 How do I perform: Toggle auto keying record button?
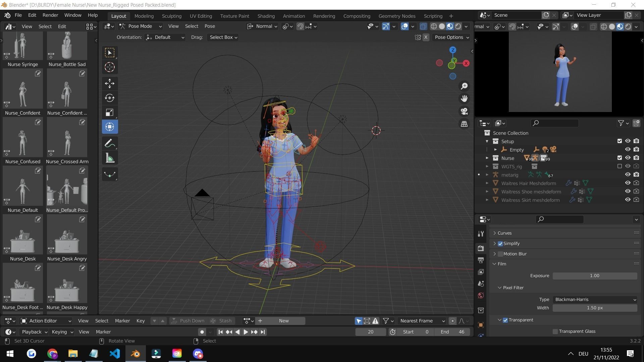coord(202,332)
